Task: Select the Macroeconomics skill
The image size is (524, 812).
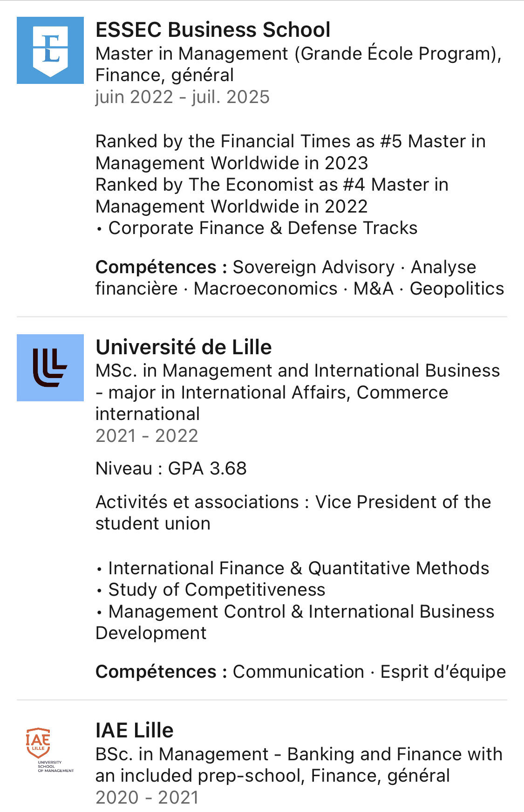Action: 265,289
